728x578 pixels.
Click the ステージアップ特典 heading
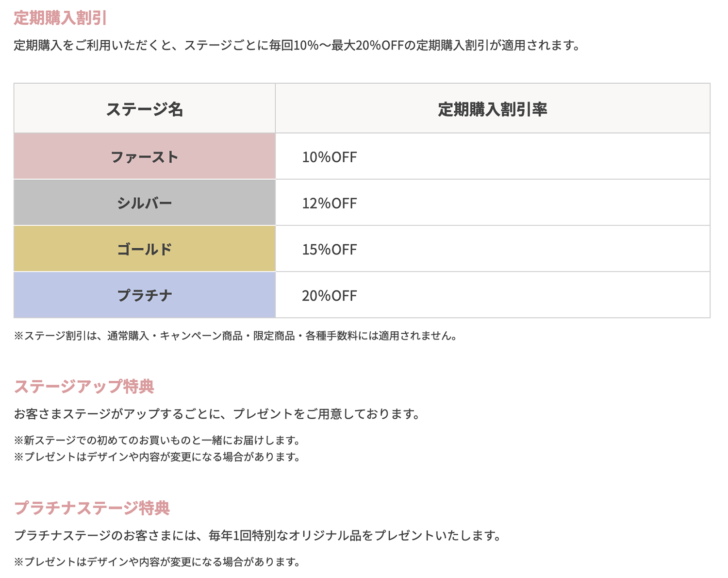pos(84,386)
